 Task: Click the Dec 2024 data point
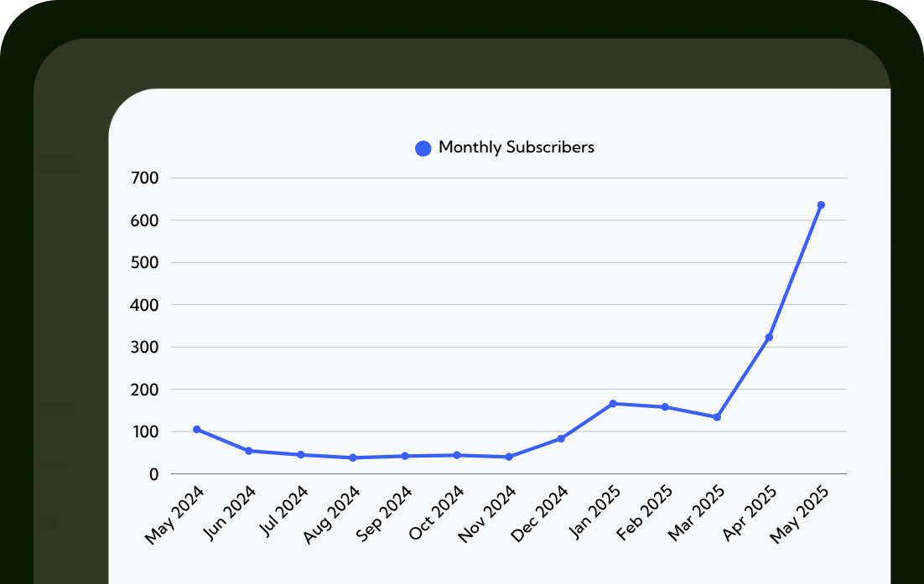(561, 439)
